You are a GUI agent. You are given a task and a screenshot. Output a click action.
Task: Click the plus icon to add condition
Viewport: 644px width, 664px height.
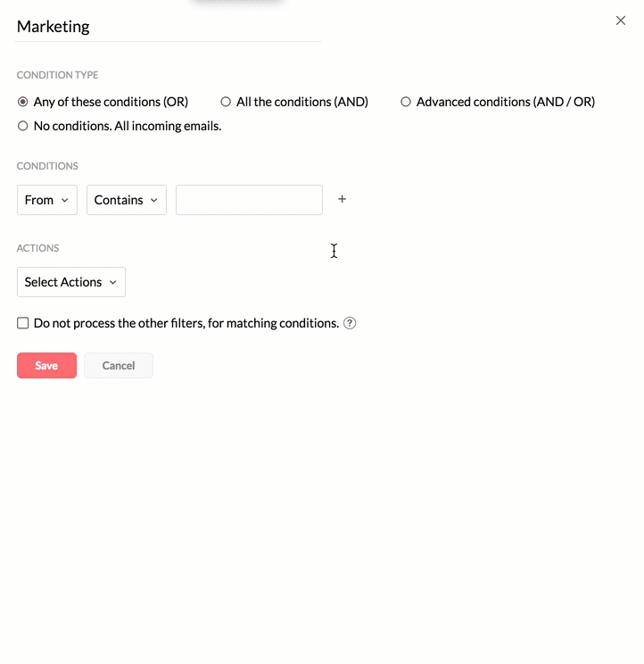(342, 200)
